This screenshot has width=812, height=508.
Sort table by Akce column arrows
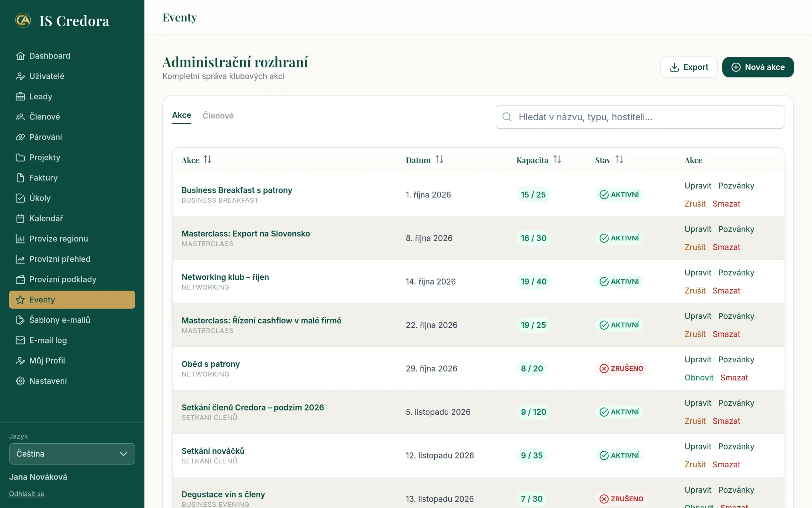[207, 159]
